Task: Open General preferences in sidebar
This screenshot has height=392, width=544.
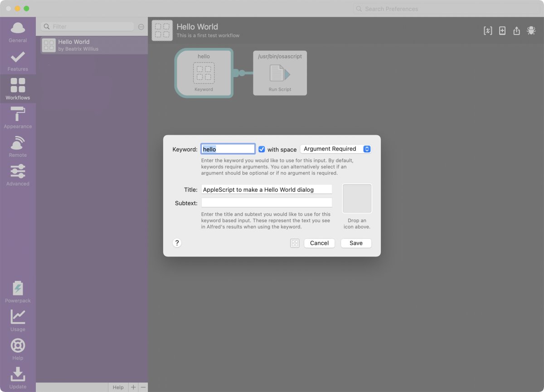Action: 18,32
